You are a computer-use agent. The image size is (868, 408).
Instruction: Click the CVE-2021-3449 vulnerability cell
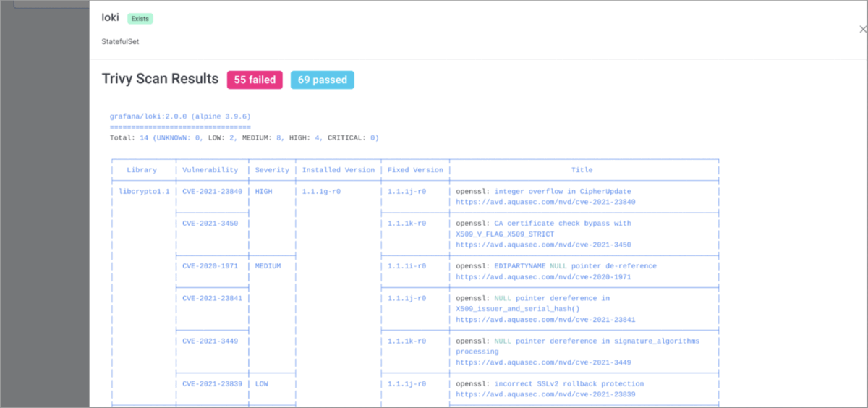[210, 341]
